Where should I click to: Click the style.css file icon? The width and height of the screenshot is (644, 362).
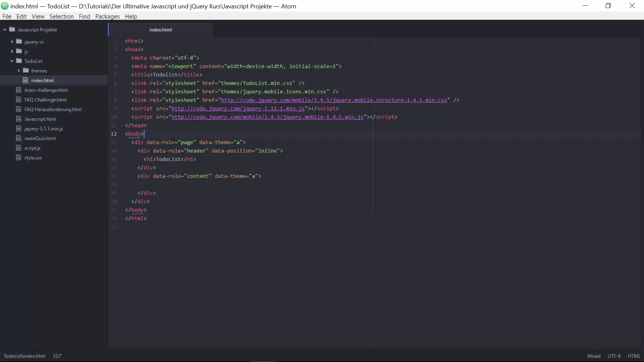pyautogui.click(x=18, y=158)
